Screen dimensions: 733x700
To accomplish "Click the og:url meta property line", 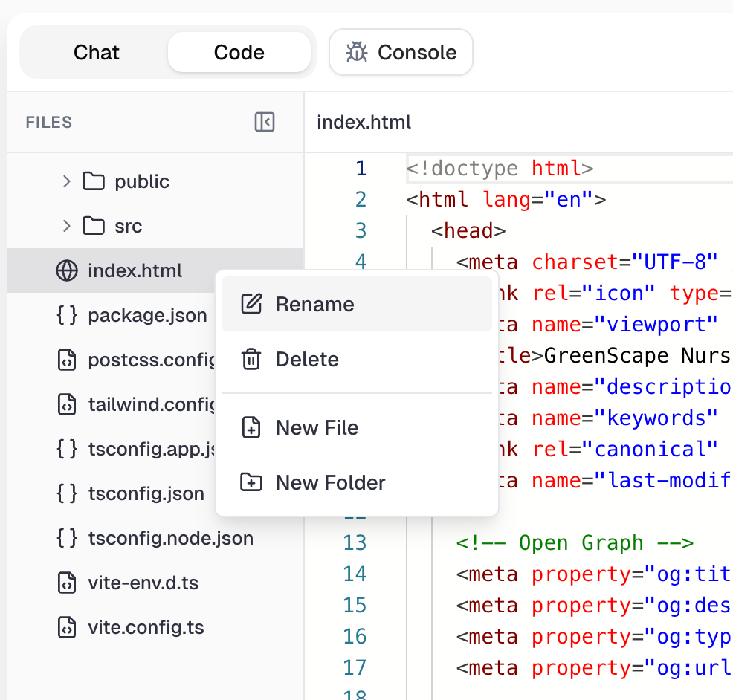I will click(594, 668).
